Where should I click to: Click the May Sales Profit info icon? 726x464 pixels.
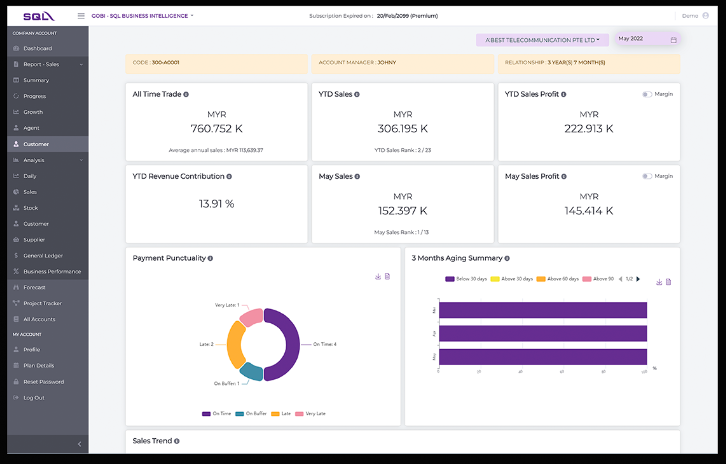[x=564, y=176]
